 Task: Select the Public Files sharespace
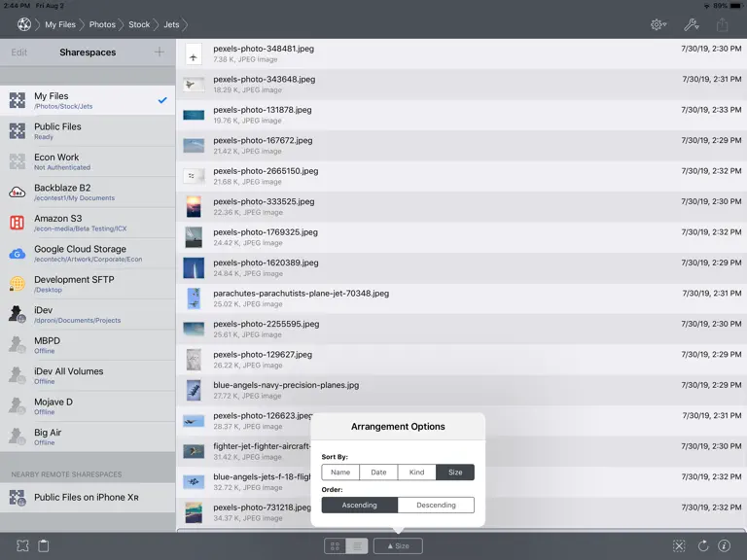click(88, 131)
